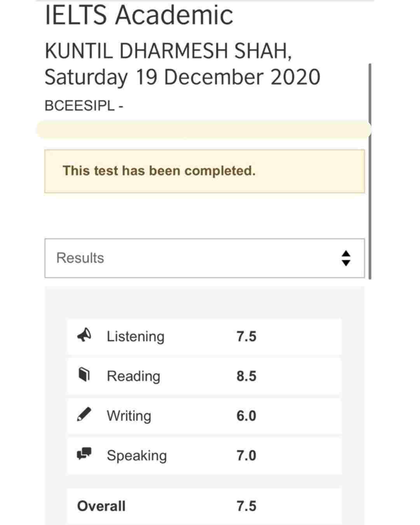Click the Listening megaphone icon
Viewport: 420px width, 525px height.
point(84,335)
